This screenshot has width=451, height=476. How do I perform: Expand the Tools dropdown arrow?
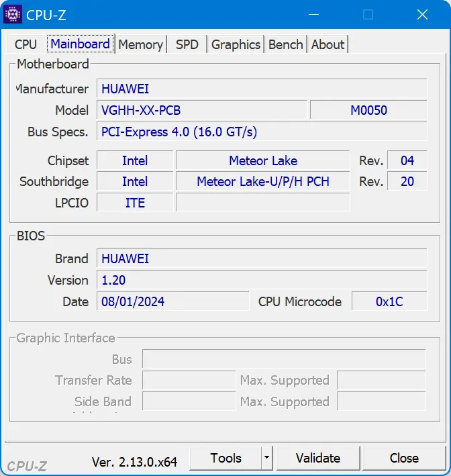(x=267, y=458)
